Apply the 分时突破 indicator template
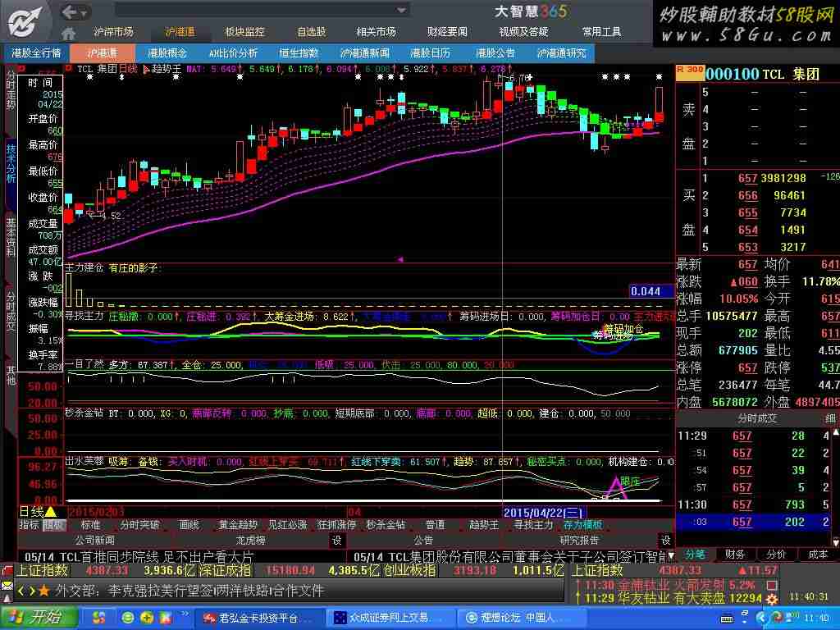840x630 pixels. click(x=139, y=525)
